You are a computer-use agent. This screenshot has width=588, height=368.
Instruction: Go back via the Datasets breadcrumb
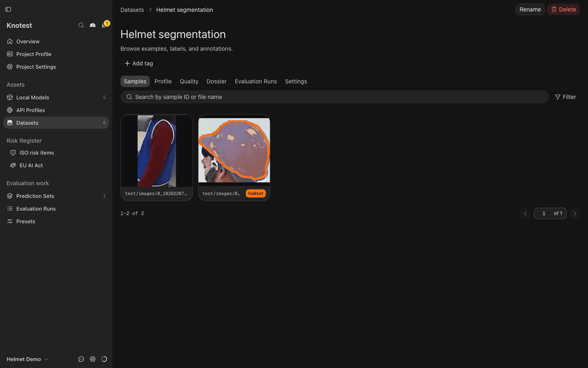click(132, 10)
